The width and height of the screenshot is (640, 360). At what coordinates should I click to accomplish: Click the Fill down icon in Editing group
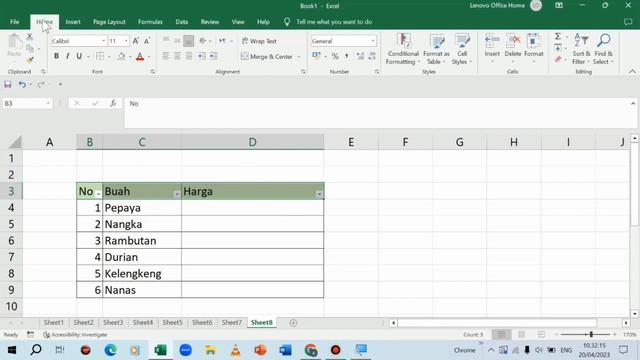coord(558,48)
